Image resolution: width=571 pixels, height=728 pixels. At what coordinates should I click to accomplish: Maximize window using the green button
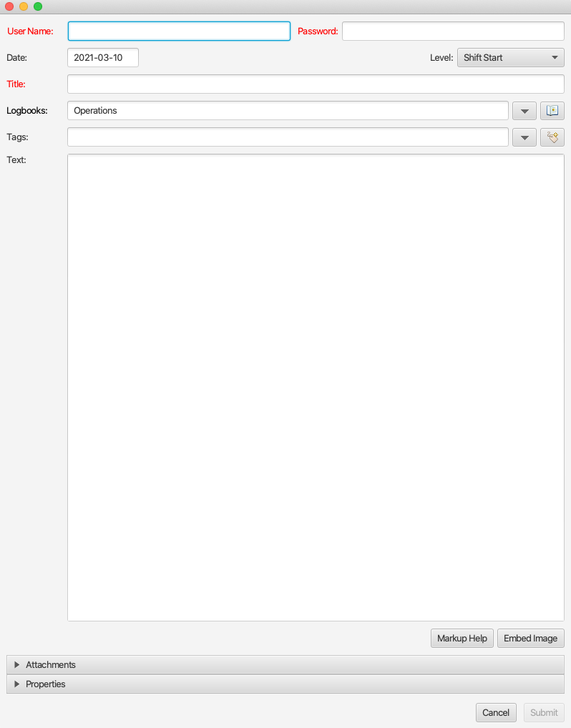(x=38, y=6)
